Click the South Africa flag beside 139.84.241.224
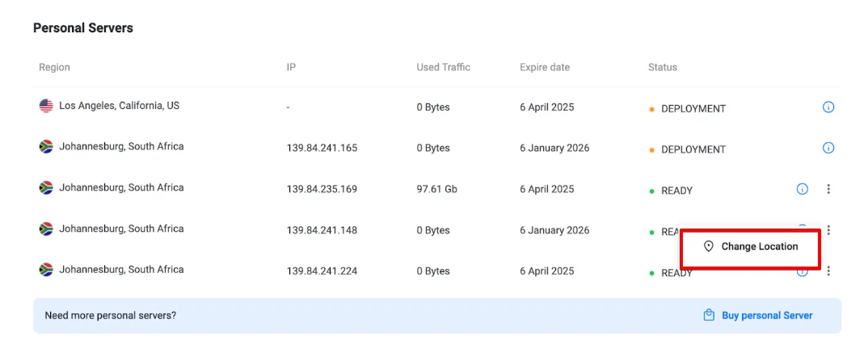The height and width of the screenshot is (357, 868). [46, 270]
